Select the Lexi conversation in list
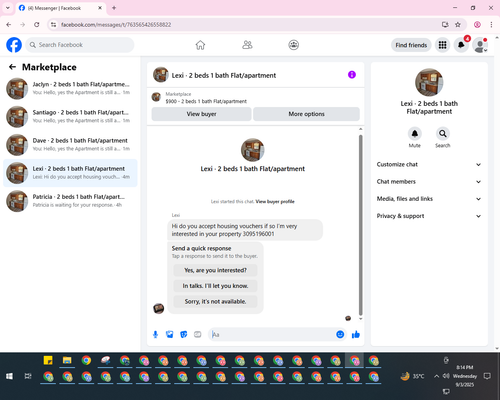 click(70, 173)
